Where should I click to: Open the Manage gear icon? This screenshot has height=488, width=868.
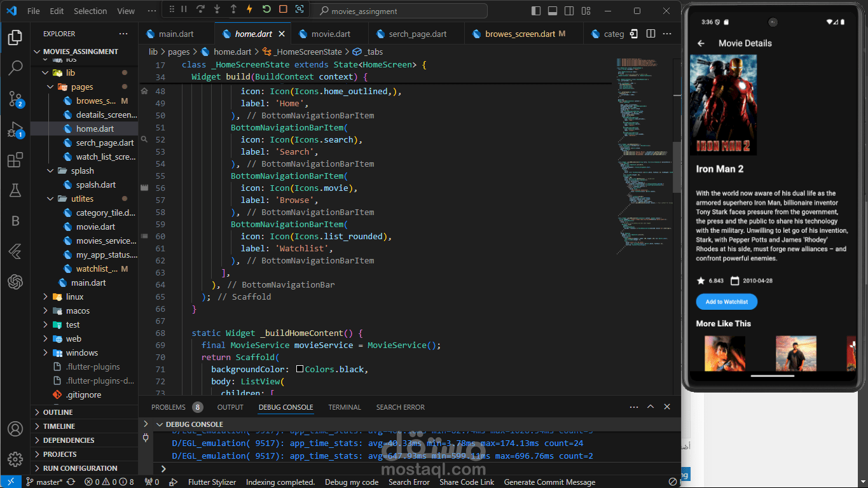click(x=15, y=459)
